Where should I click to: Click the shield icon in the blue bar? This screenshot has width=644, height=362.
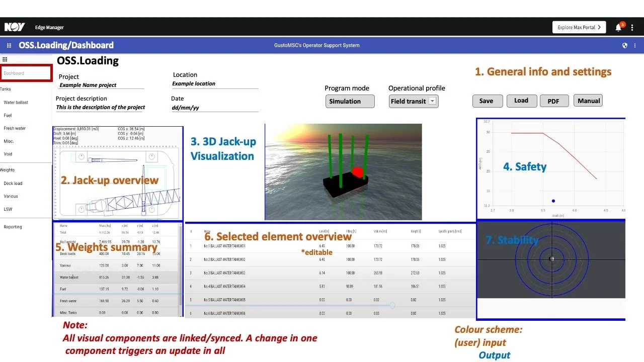(x=625, y=45)
